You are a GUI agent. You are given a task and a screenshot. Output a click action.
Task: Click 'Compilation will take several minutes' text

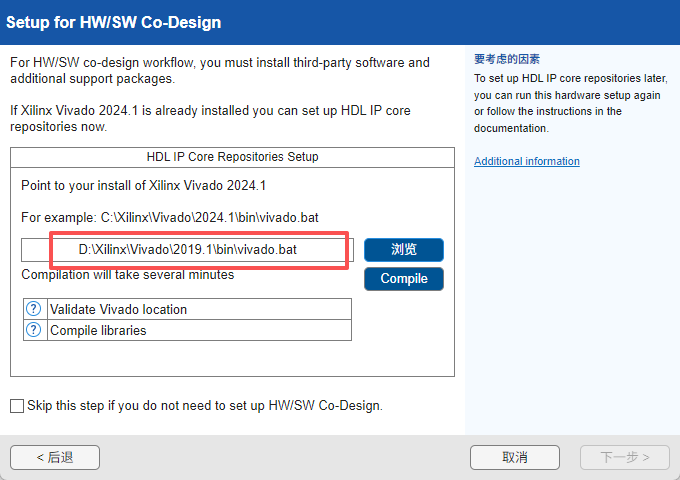128,275
